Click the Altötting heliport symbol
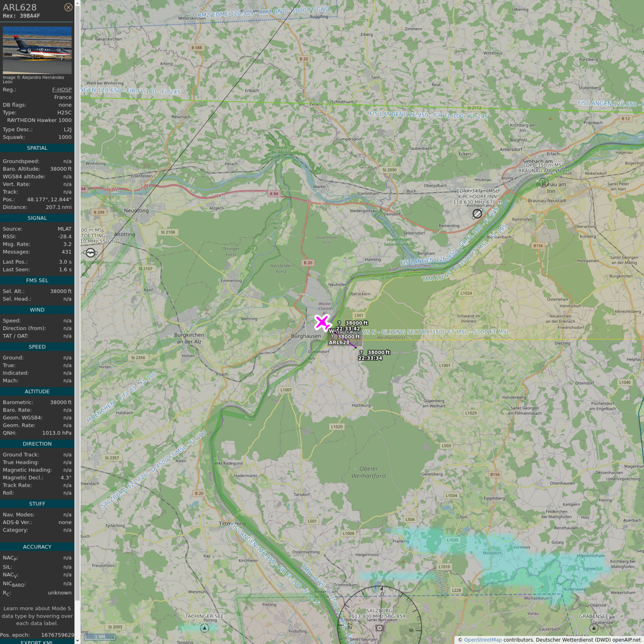Image resolution: width=644 pixels, height=644 pixels. click(90, 253)
